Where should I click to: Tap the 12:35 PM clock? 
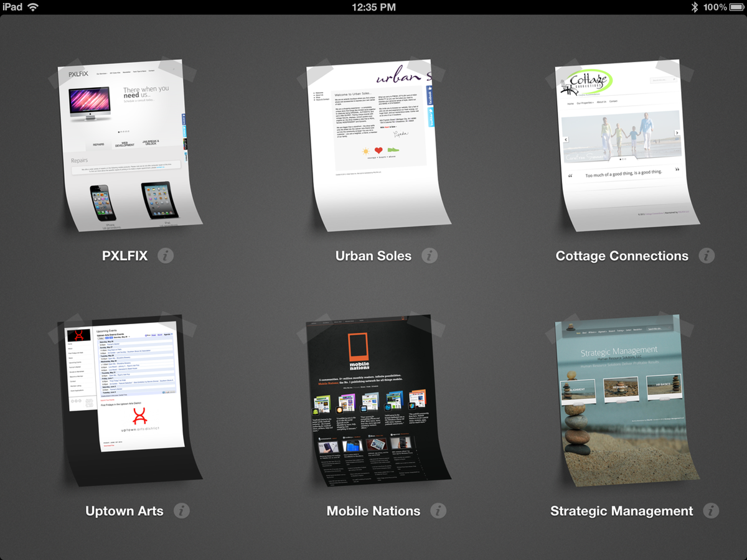(x=374, y=7)
